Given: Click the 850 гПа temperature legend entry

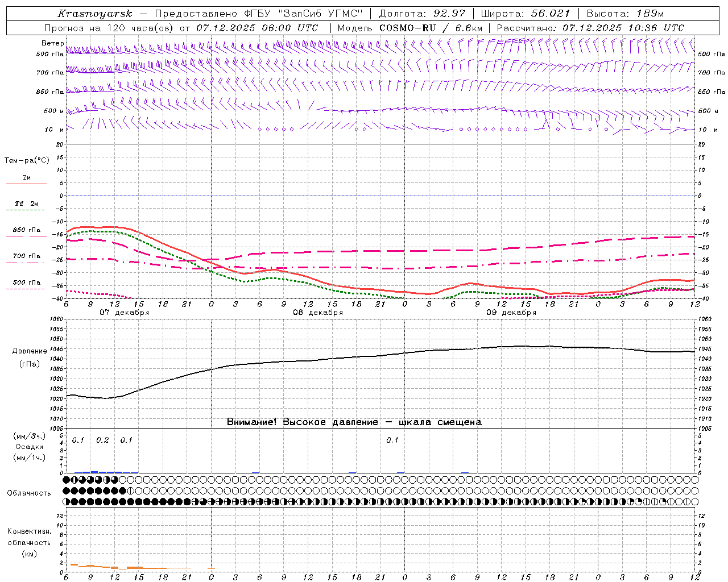Looking at the screenshot, I should click(26, 230).
